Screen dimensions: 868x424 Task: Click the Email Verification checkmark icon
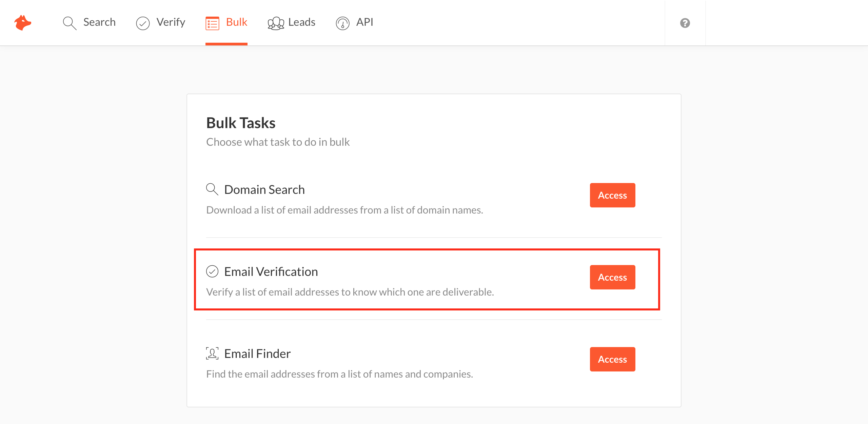tap(212, 271)
